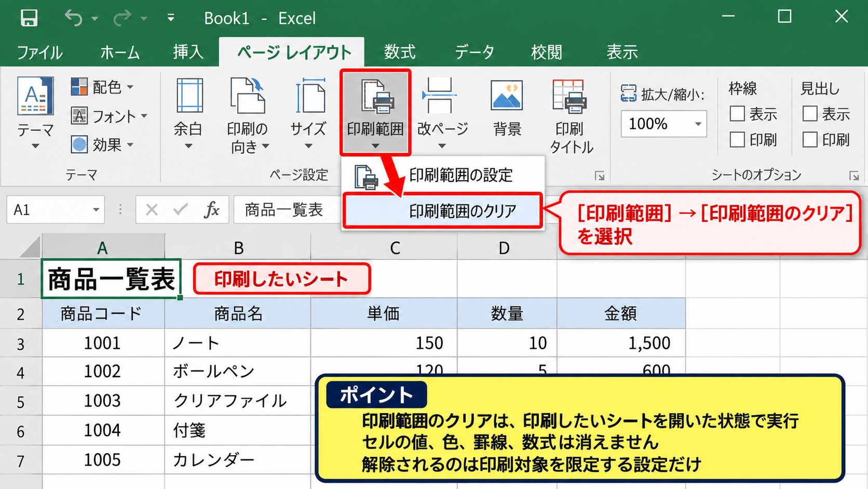Select column B header
The image size is (868, 489).
click(x=238, y=247)
